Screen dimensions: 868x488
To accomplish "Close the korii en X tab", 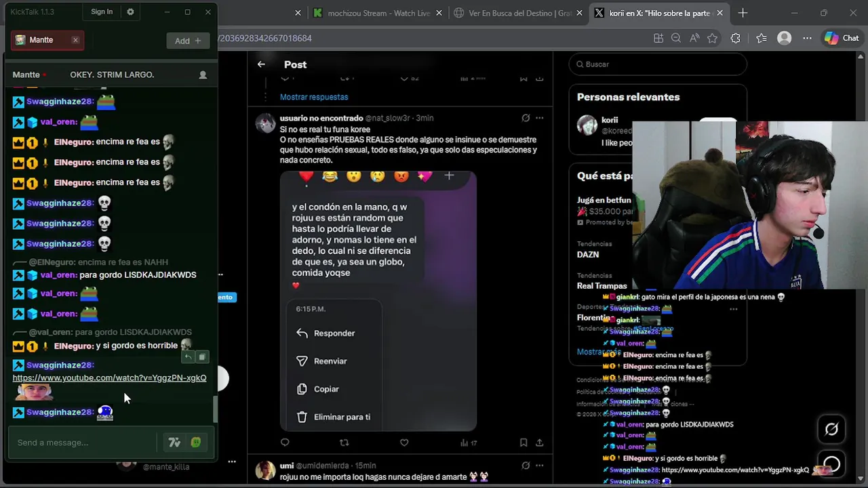I will click(719, 13).
